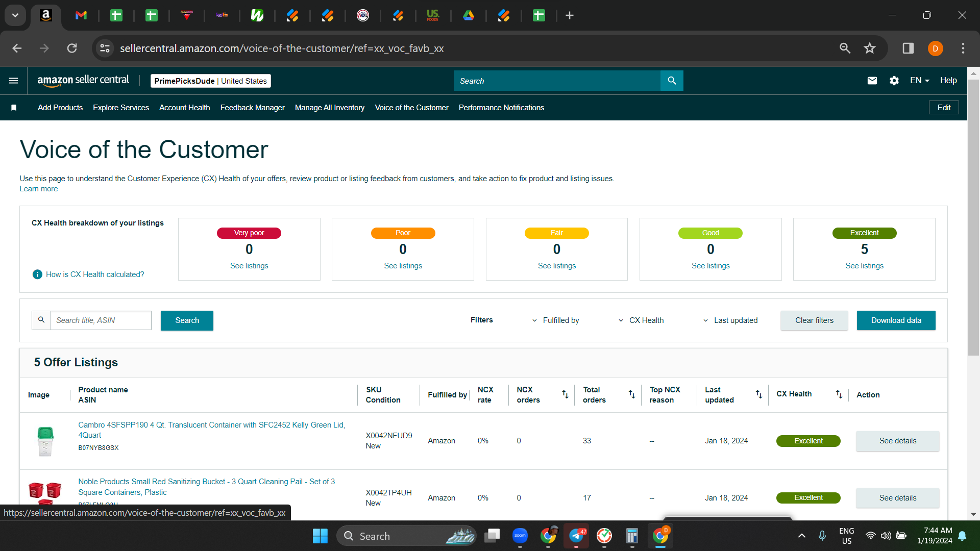This screenshot has width=980, height=551.
Task: Open PrimePicksDude account switcher
Action: [x=210, y=81]
